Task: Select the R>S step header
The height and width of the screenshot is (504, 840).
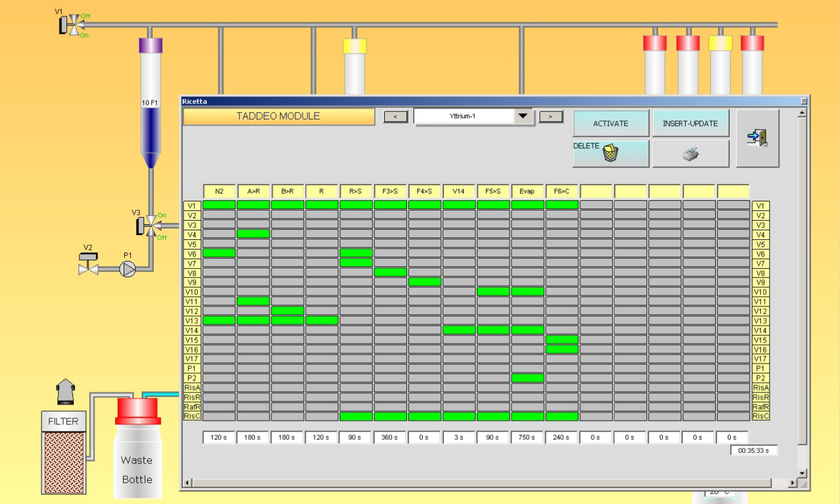Action: [356, 191]
